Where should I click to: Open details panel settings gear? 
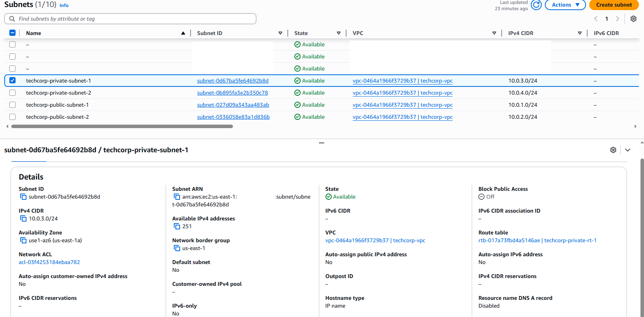coord(613,150)
